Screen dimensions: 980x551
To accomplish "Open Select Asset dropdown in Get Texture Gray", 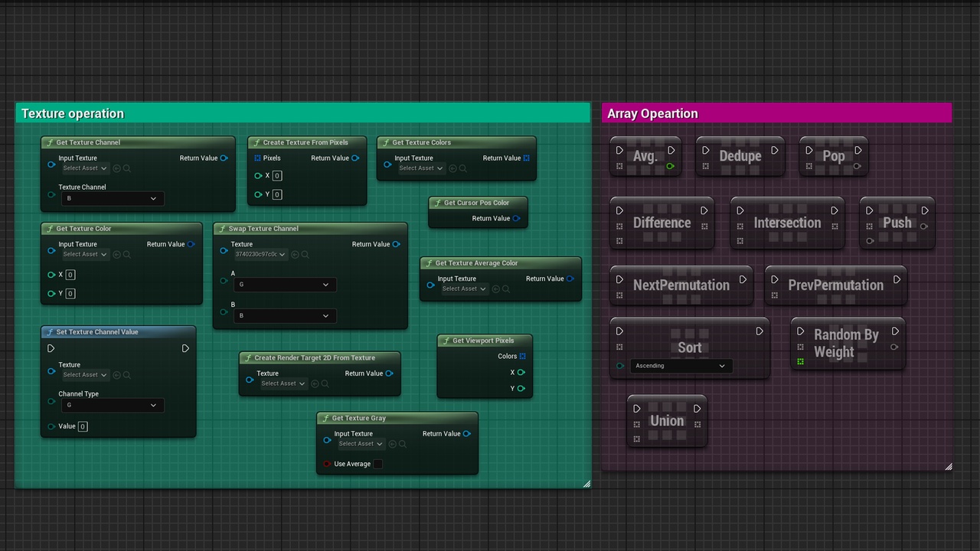I will coord(360,444).
